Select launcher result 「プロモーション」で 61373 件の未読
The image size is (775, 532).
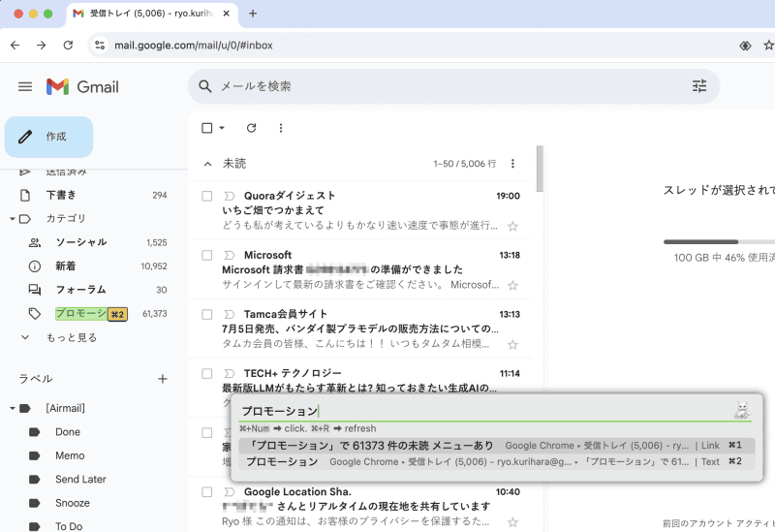pyautogui.click(x=497, y=446)
